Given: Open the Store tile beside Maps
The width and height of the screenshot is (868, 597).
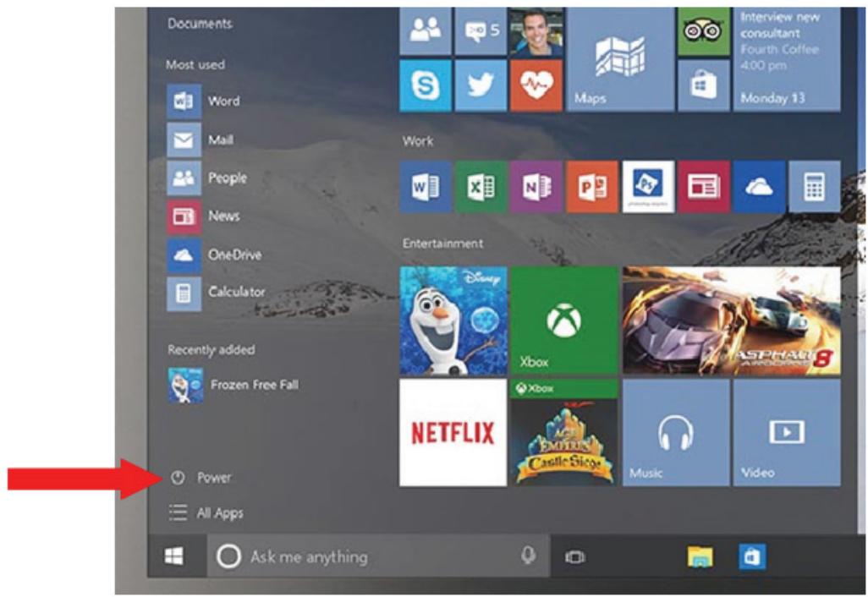Looking at the screenshot, I should pos(704,85).
